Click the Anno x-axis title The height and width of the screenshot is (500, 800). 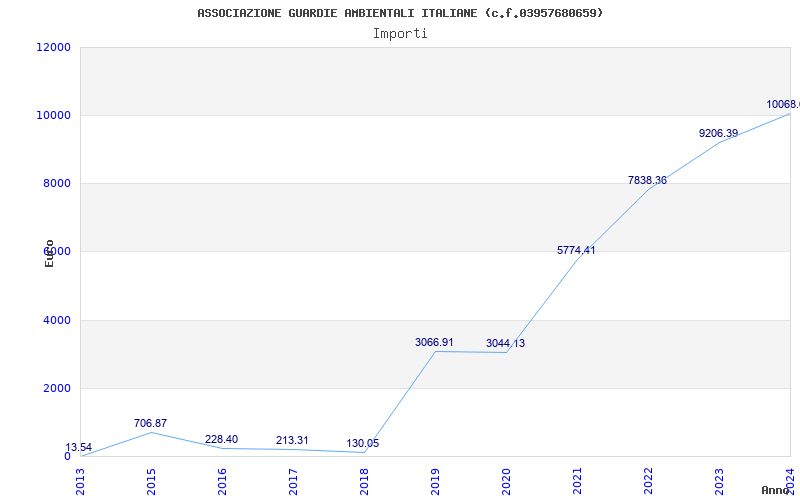tap(776, 490)
